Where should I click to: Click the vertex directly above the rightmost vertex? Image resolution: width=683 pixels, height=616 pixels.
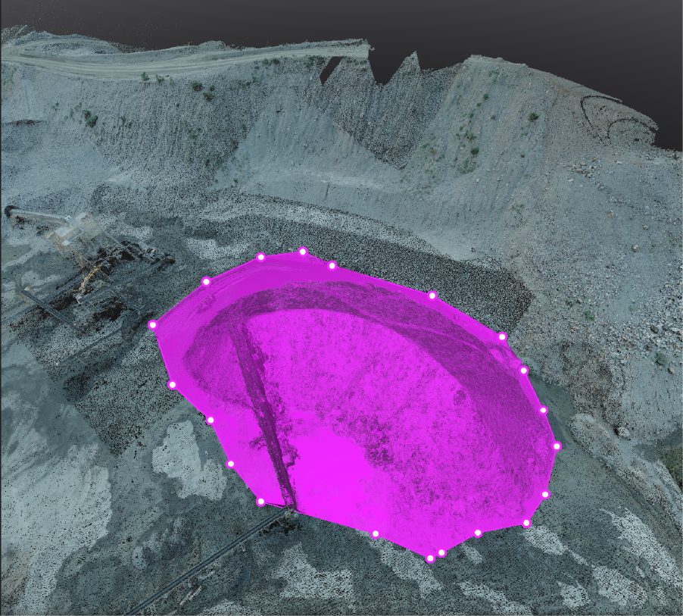tap(543, 410)
